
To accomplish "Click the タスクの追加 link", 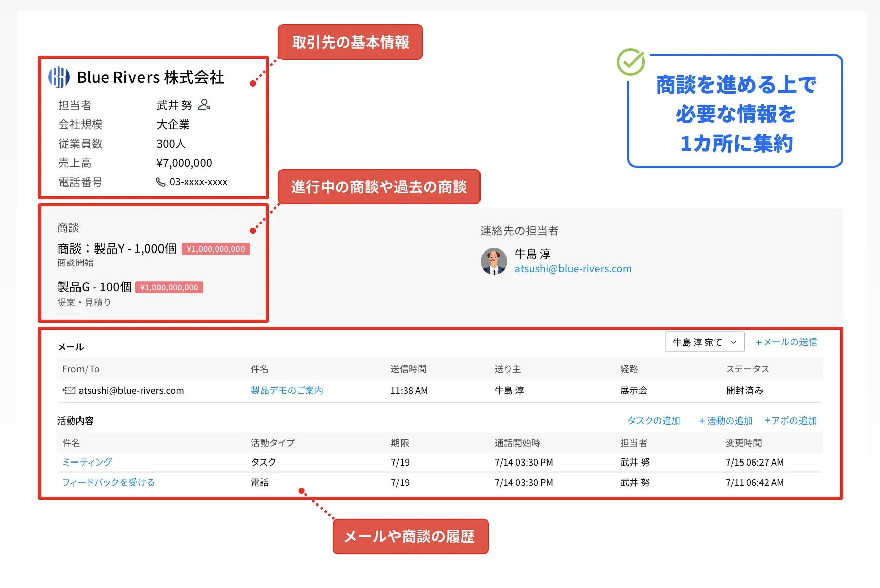I will 654,421.
